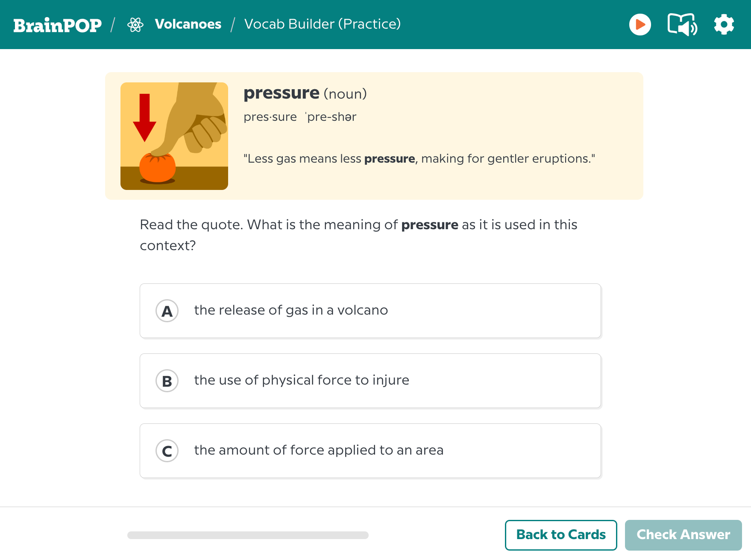751x560 pixels.
Task: Click the BrainPOP logo
Action: [58, 25]
